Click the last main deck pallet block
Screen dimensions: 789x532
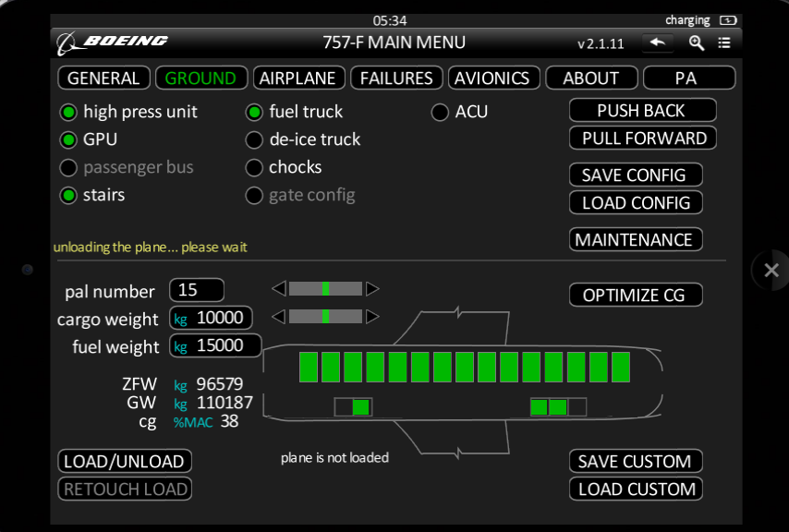[x=621, y=367]
